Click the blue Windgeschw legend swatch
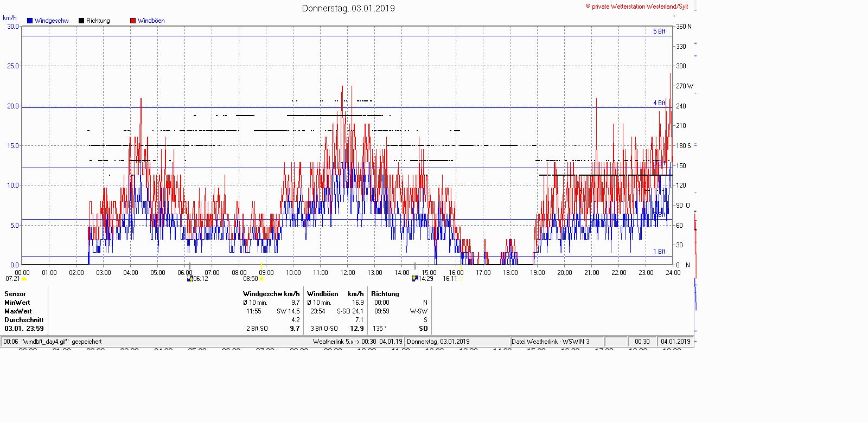This screenshot has height=423, width=868. coord(30,21)
